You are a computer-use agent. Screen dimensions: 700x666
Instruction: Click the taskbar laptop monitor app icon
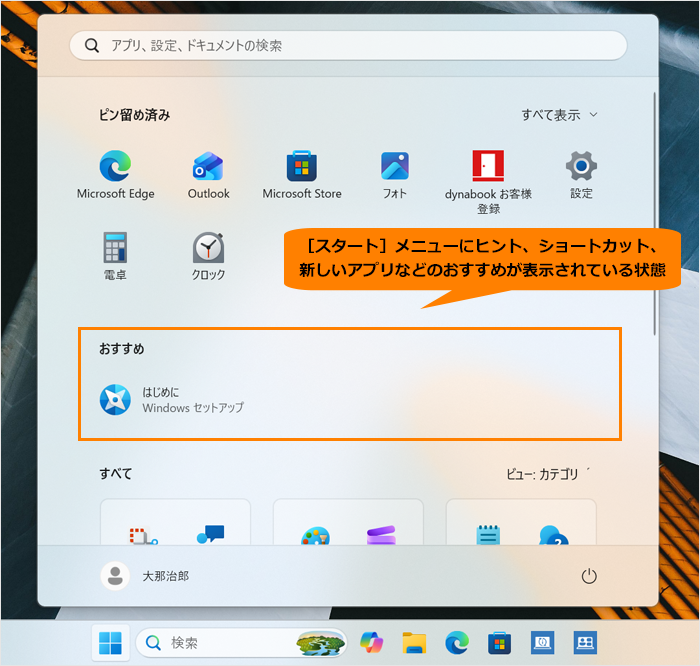click(x=542, y=643)
